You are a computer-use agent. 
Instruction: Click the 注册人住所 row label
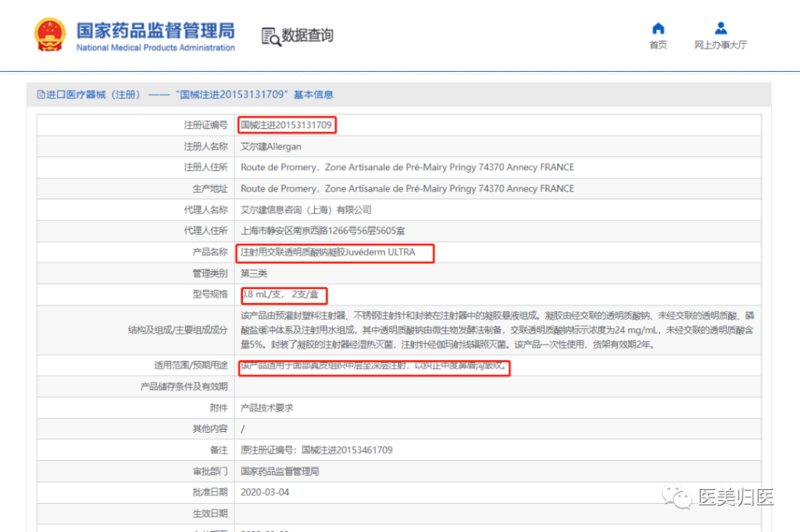[205, 167]
